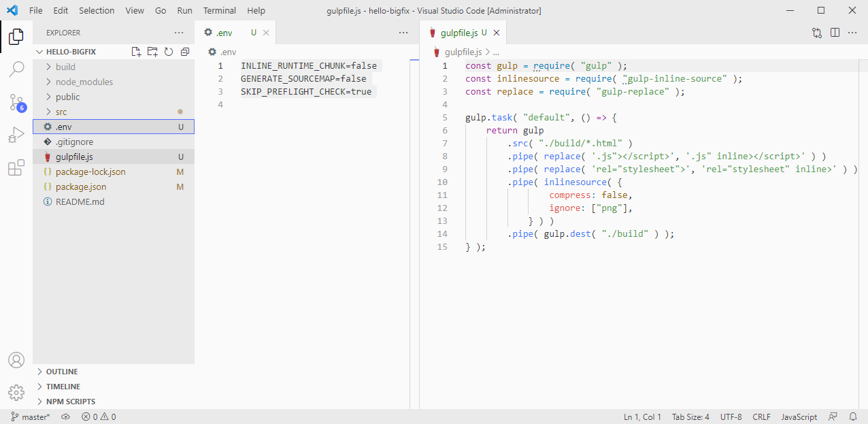
Task: Click the ellipsis breadcrumb after gulpfile.js
Action: pyautogui.click(x=496, y=52)
